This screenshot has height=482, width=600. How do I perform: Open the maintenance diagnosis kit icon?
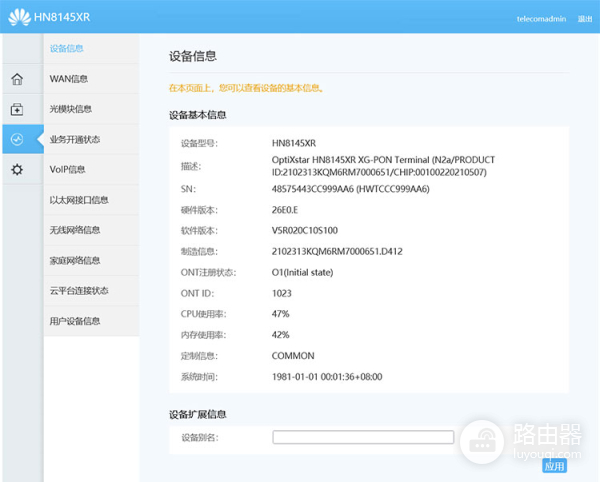point(17,109)
